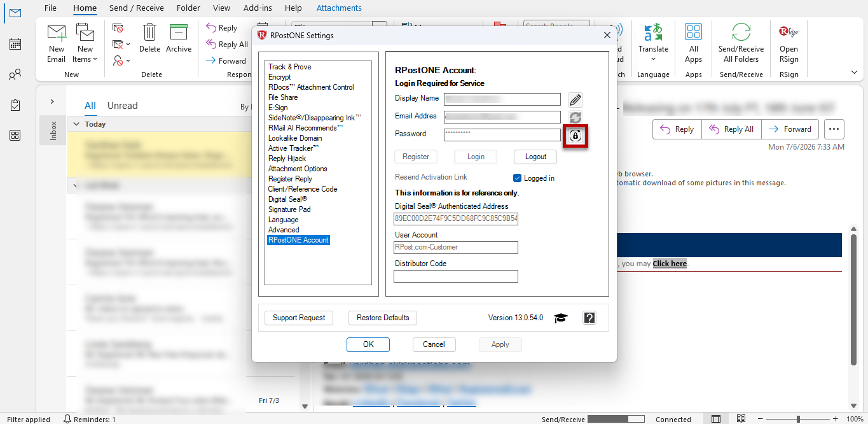The image size is (868, 424).
Task: Select Encrypt in the settings list
Action: tap(280, 77)
